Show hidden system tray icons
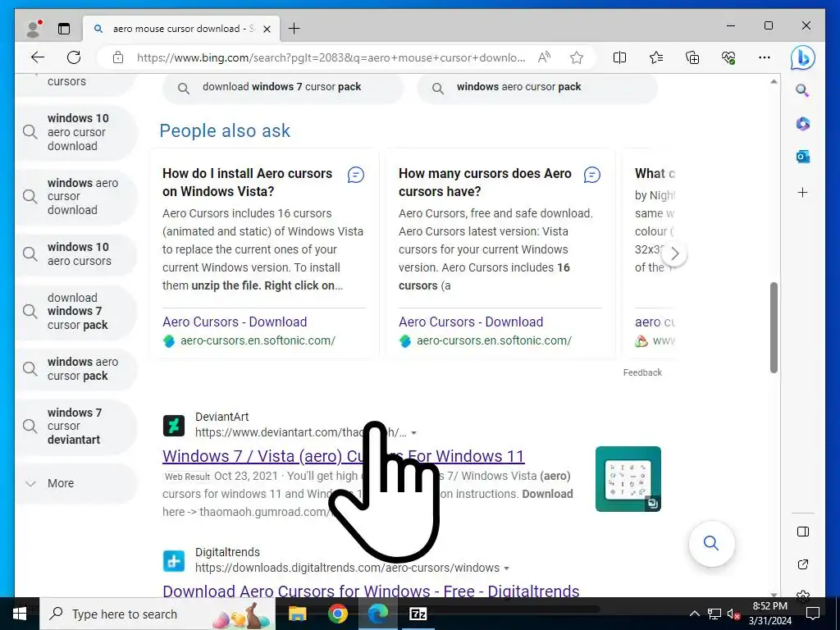 (x=694, y=614)
